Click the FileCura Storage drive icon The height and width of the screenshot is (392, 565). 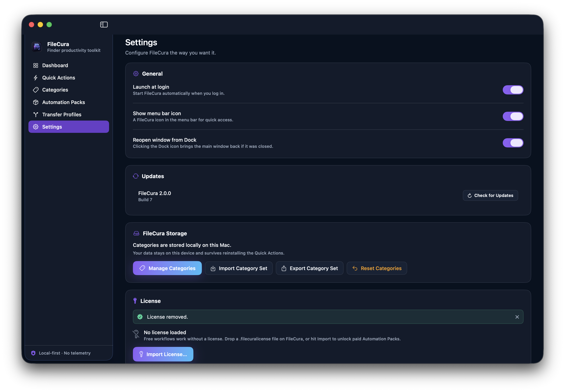(x=136, y=233)
